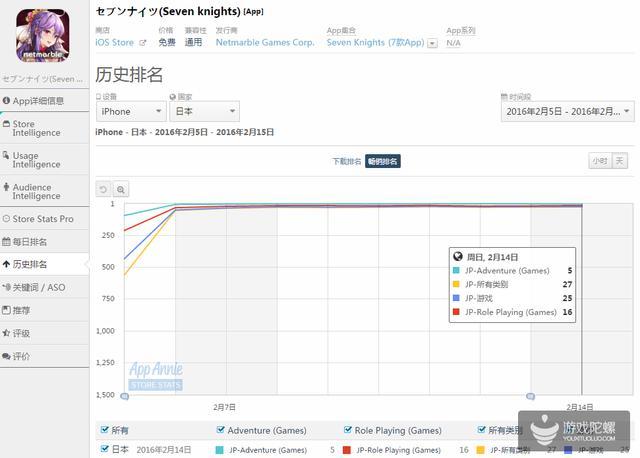Expand the Seven Knights app collection dropdown arrow
The height and width of the screenshot is (458, 640).
pyautogui.click(x=432, y=43)
